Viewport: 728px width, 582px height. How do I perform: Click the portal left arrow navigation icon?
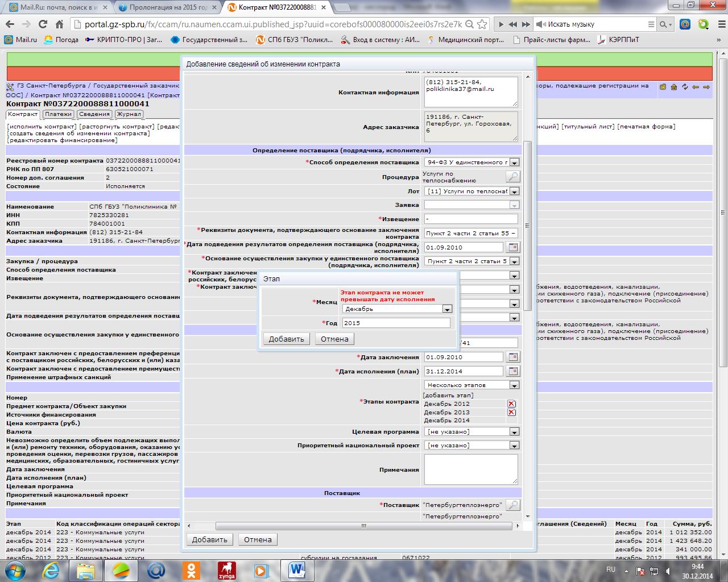(x=696, y=87)
